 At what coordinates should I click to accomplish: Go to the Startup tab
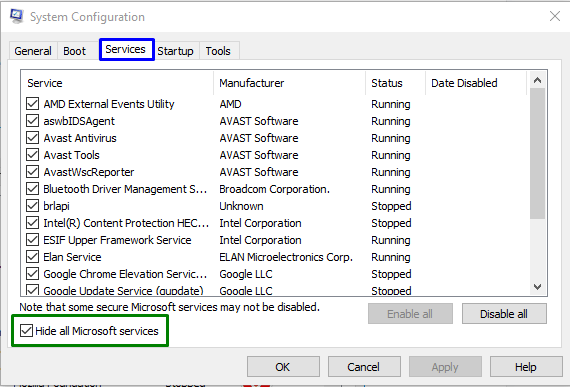click(x=175, y=51)
